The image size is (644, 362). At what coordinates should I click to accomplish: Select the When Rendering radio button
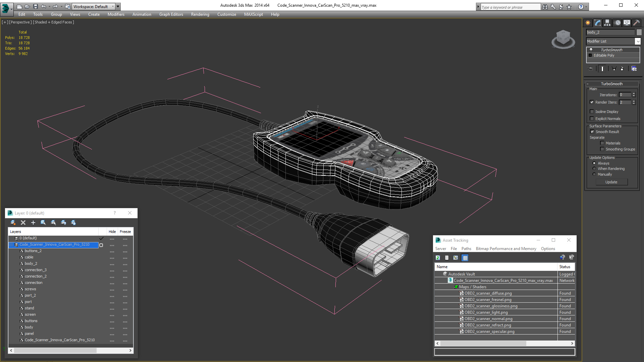coord(594,168)
